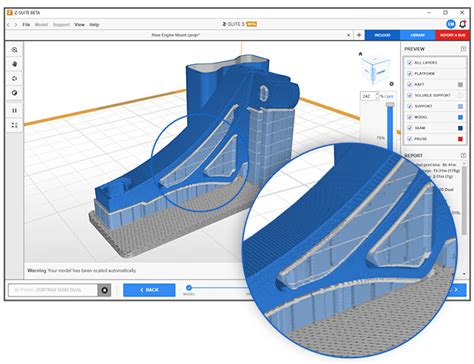Click the INCLOUD button
Screen dimensions: 474x364
(x=382, y=35)
